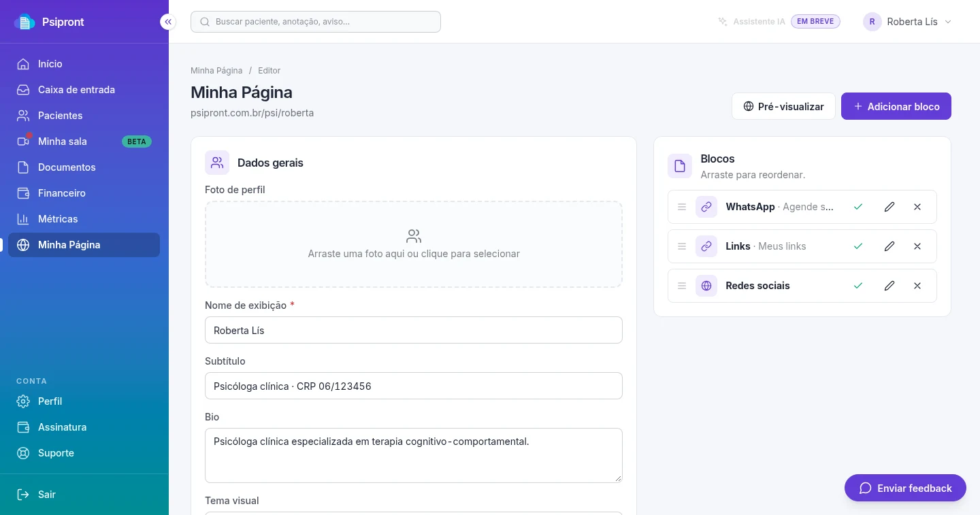Click the Arraste para reordenar hint text
Screen dimensions: 980x515
point(753,175)
